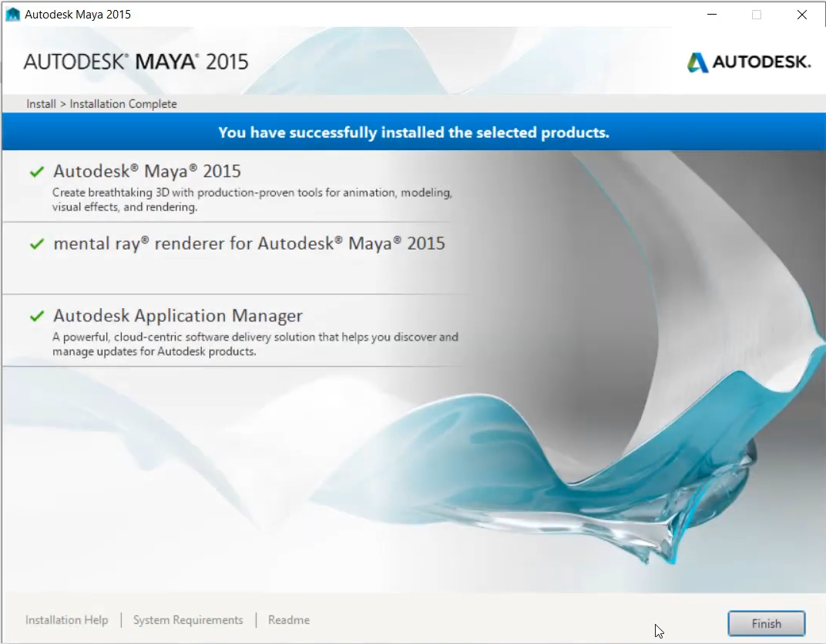
Task: Close the installer with the X button
Action: pyautogui.click(x=801, y=15)
